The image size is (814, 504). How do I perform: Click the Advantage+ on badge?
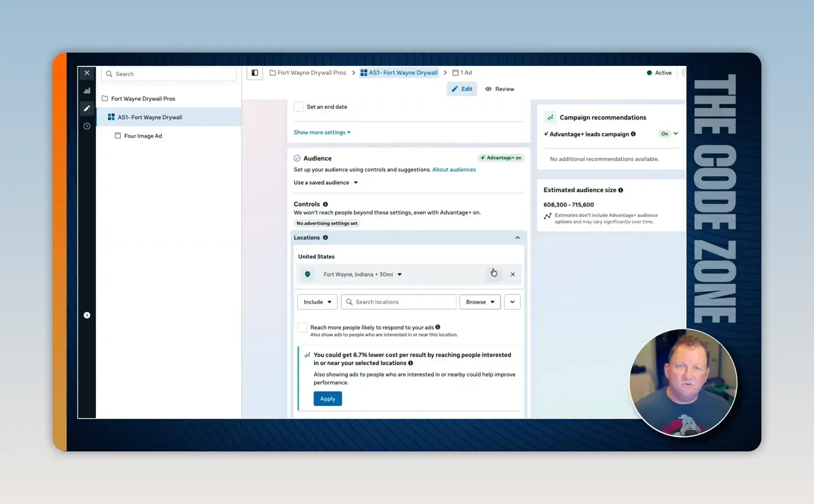[x=501, y=158]
